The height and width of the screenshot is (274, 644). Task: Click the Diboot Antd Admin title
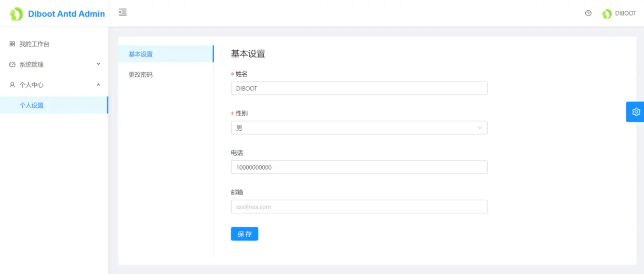click(x=66, y=14)
